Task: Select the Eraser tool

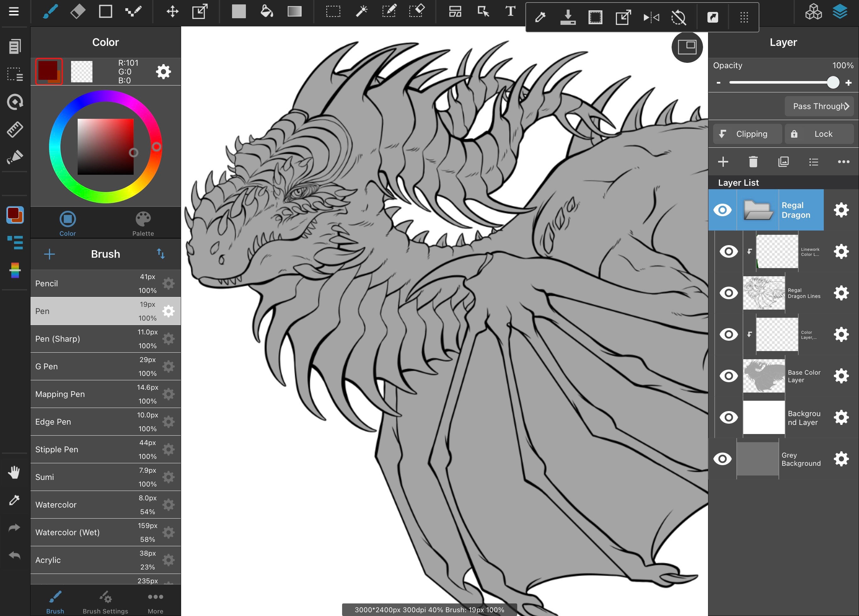Action: coord(78,12)
